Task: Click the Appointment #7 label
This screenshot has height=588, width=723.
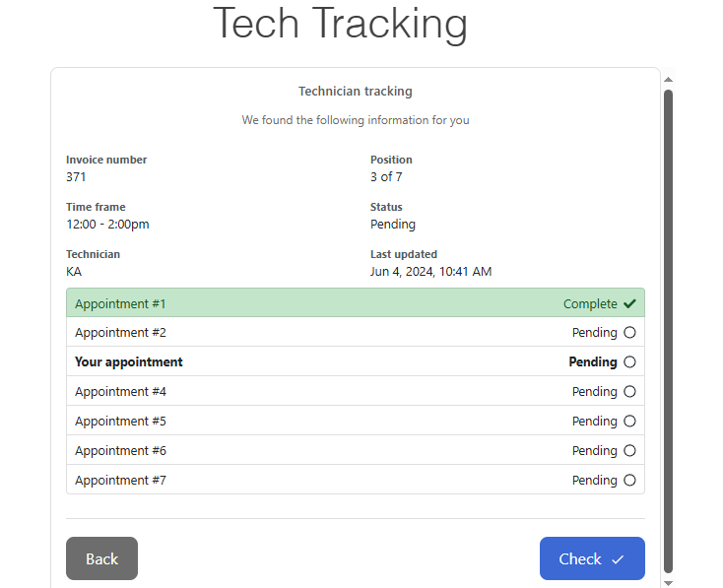Action: tap(120, 481)
